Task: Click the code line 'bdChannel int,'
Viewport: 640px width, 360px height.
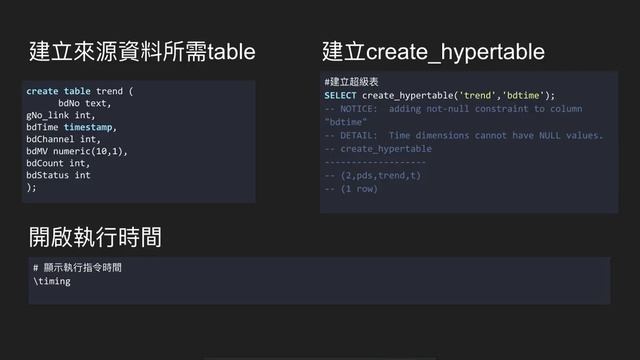Action: [63, 139]
